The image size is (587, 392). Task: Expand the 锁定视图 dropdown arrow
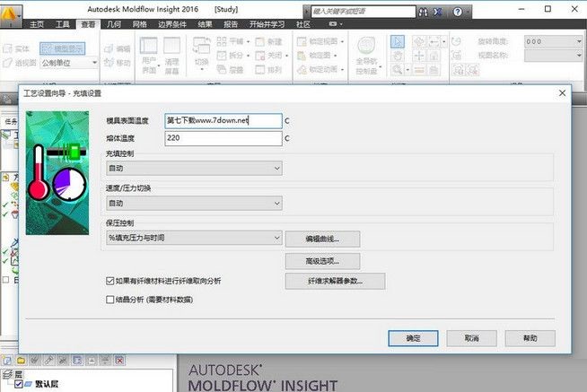(342, 41)
